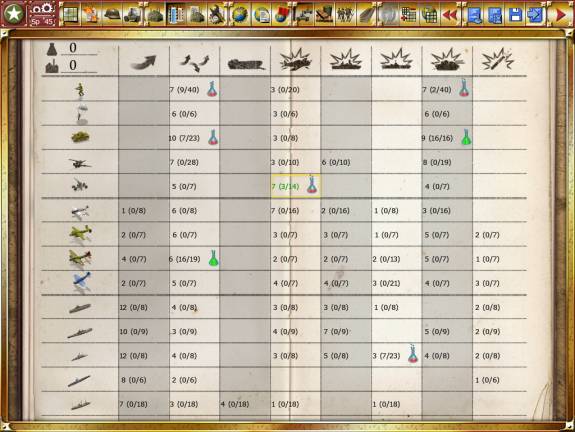Click the flask in highlighted 7 (3/14) cell
575x432 pixels.
312,185
